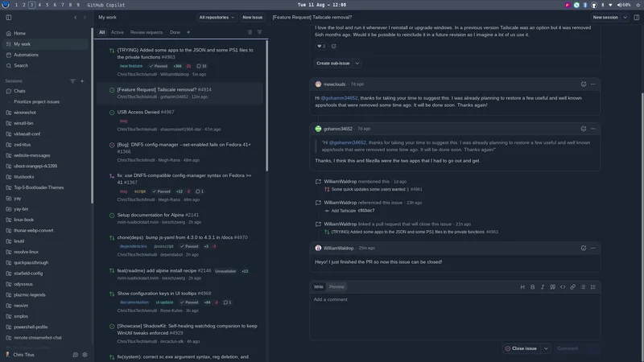644x362 pixels.
Task: Switch to the Active tab
Action: 117,32
